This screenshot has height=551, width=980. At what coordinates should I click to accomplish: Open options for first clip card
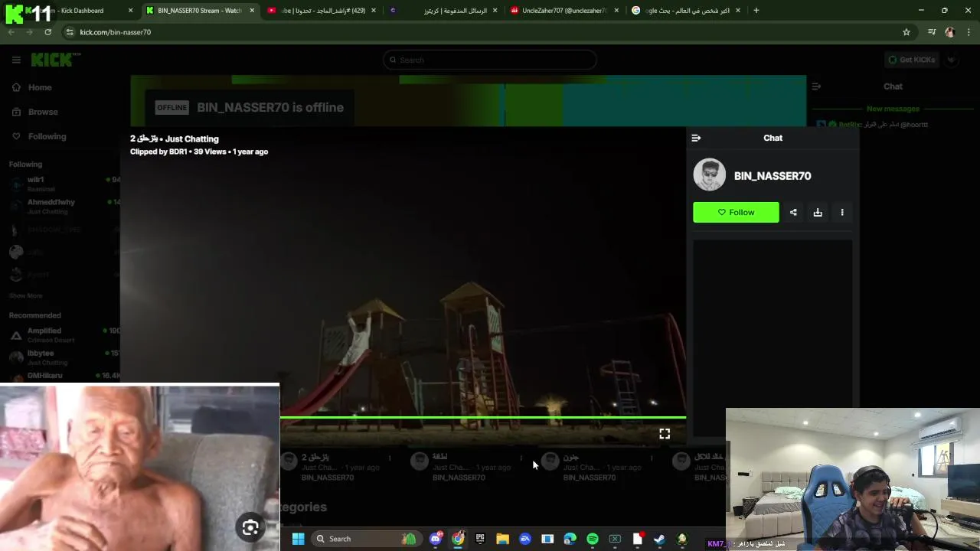point(390,458)
